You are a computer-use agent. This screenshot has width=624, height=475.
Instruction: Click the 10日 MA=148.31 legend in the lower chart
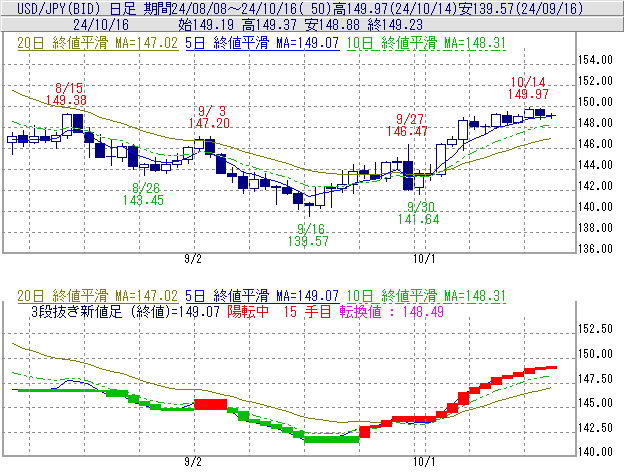[426, 296]
